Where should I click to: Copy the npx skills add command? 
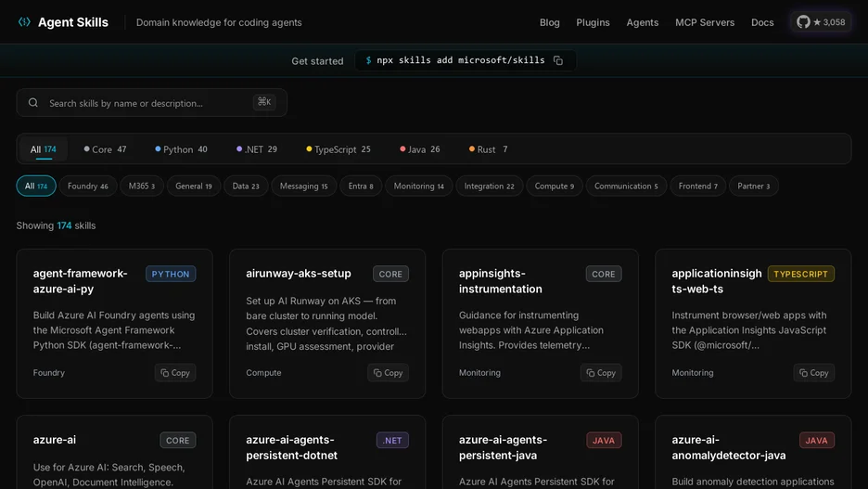coord(558,60)
